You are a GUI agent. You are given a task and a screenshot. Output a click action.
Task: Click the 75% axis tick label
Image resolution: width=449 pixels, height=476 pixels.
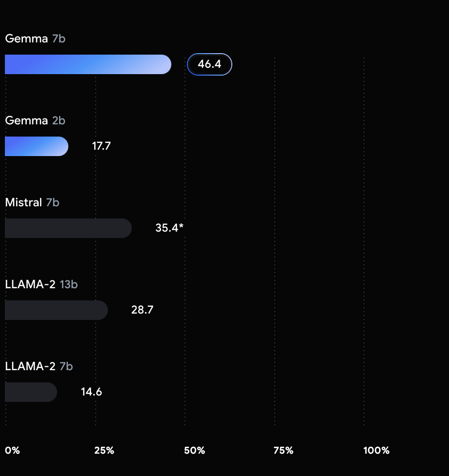pos(284,450)
